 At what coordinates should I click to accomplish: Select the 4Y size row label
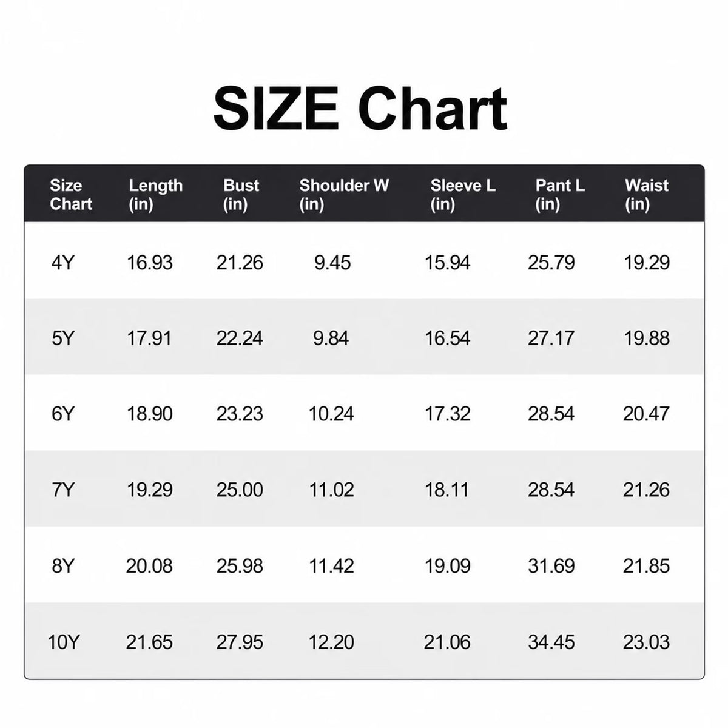(x=62, y=263)
